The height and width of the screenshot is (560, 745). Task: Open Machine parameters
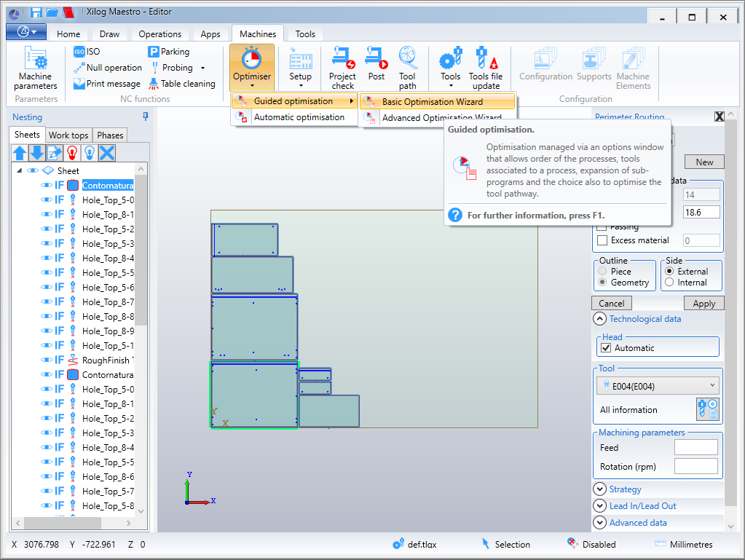point(35,68)
